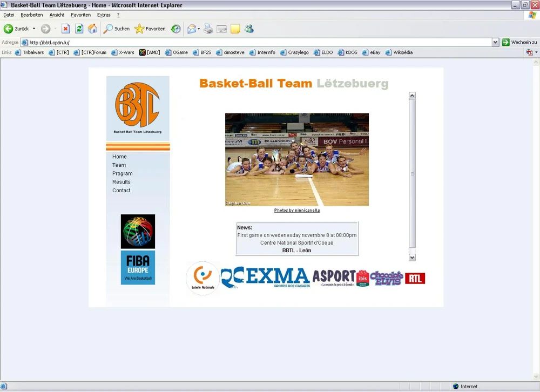The height and width of the screenshot is (392, 540).
Task: Open the Favoriten star panel
Action: pyautogui.click(x=150, y=29)
